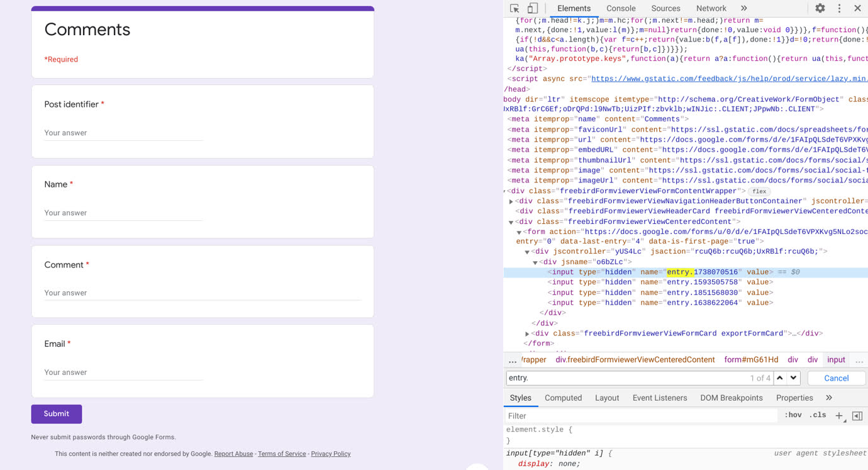Switch to the Elements tab
Viewport: 868px width, 470px height.
click(x=574, y=8)
